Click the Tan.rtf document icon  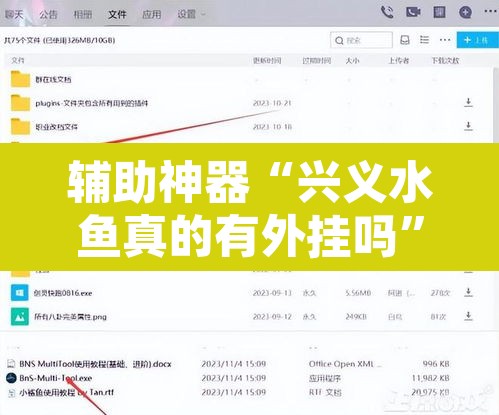[11, 393]
